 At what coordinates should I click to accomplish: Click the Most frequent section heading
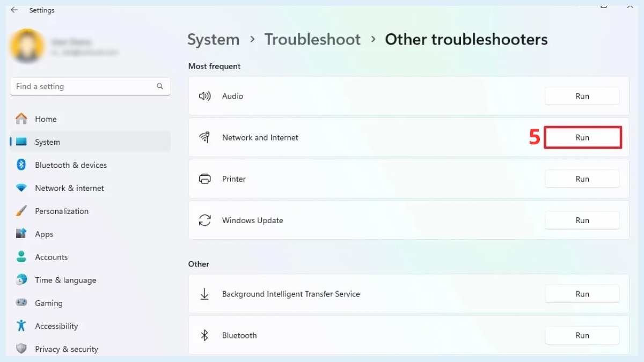click(214, 67)
